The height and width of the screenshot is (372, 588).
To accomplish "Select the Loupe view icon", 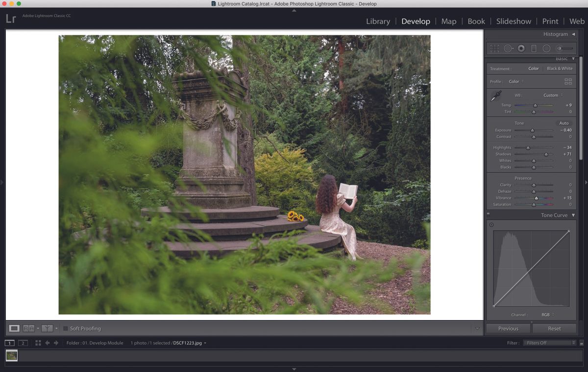I will (14, 328).
